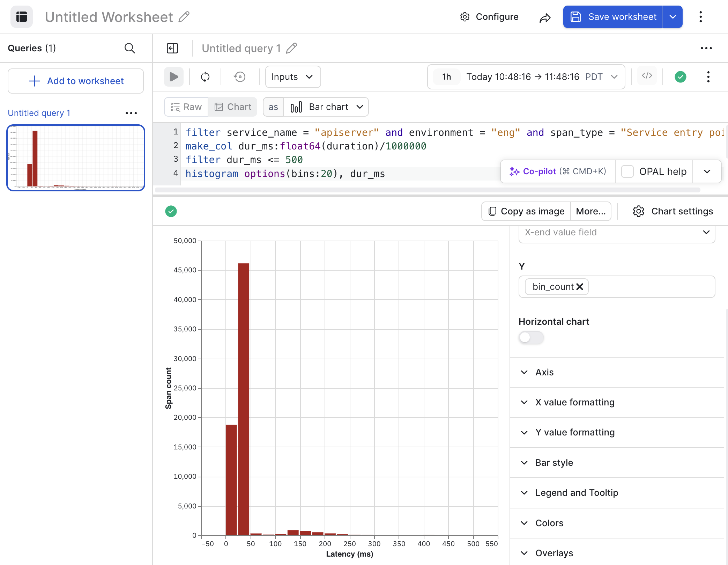This screenshot has height=565, width=728.
Task: Expand Y value formatting section
Action: click(x=616, y=432)
